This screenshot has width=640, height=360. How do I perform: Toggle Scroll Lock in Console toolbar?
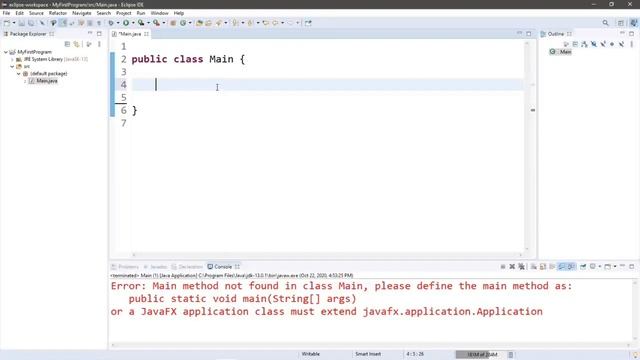(x=543, y=267)
